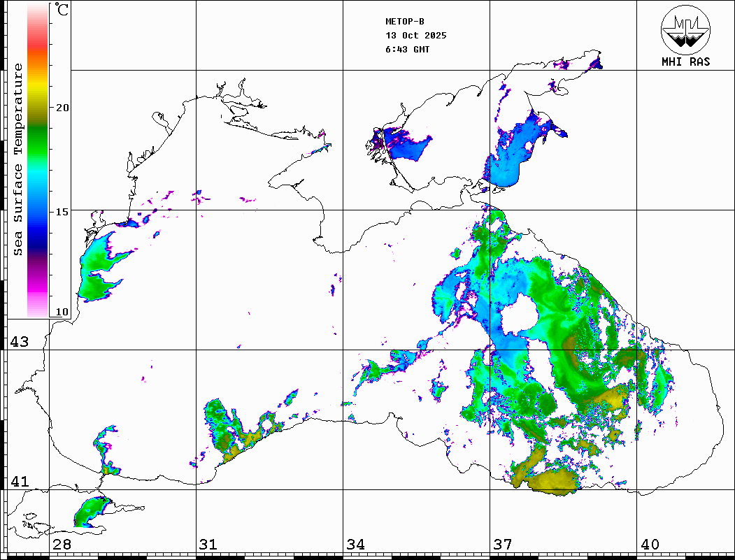The height and width of the screenshot is (560, 735).
Task: Click the longitude label 28
Action: [62, 545]
